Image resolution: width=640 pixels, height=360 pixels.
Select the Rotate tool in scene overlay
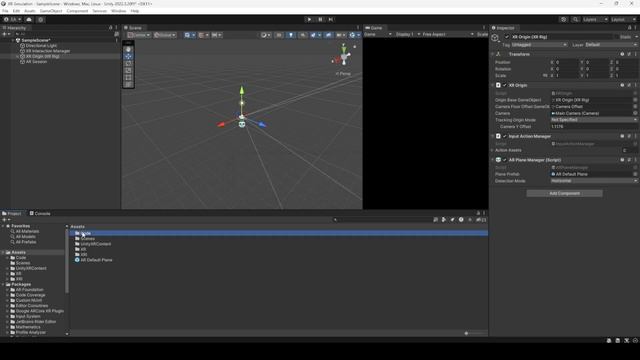click(128, 63)
